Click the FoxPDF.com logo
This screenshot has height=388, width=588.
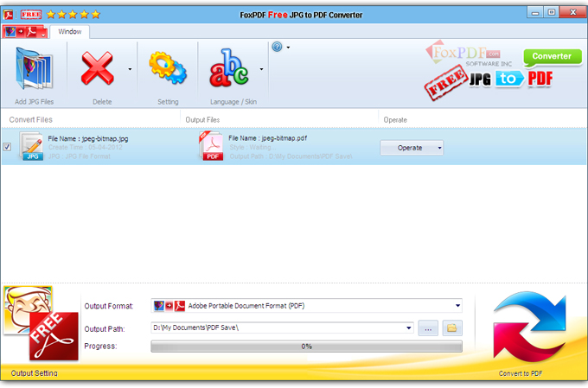pyautogui.click(x=468, y=54)
